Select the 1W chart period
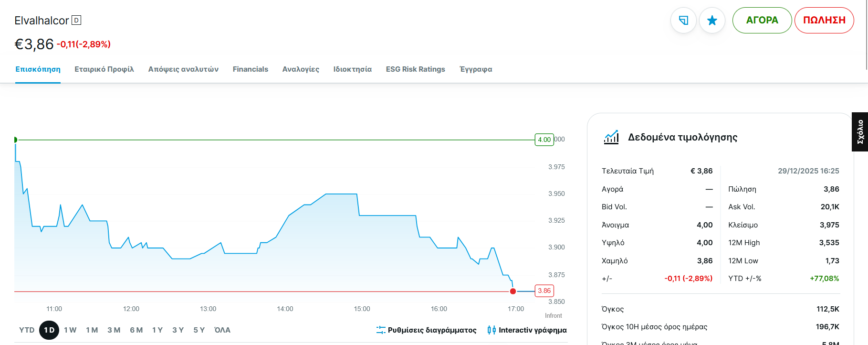Screen dimensions: 868x345 click(x=70, y=330)
